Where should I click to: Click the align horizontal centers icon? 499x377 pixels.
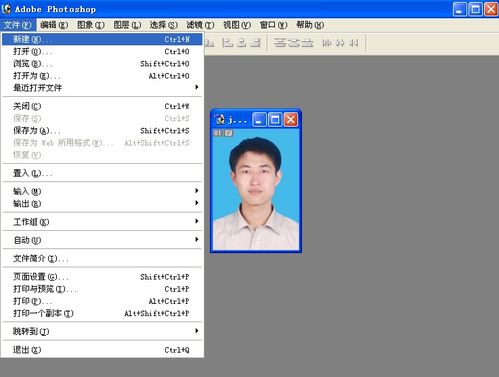(x=242, y=43)
